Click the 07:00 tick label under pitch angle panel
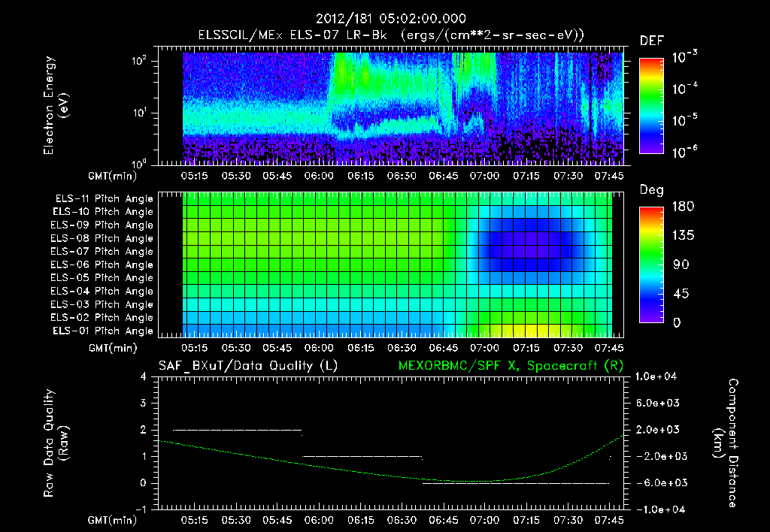The width and height of the screenshot is (770, 532). point(484,348)
